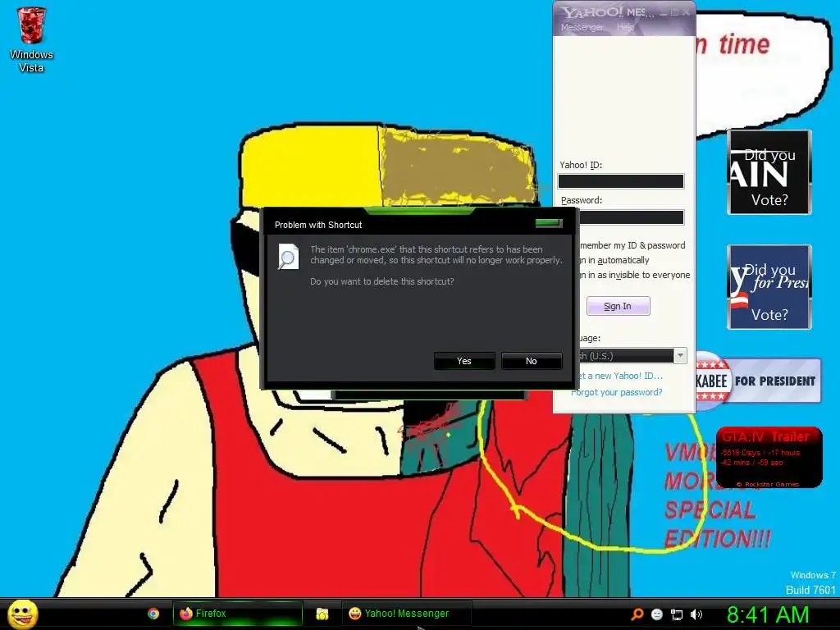Click the 'Do you want to delete this shortcut?' text
The image size is (840, 630).
[x=382, y=281]
